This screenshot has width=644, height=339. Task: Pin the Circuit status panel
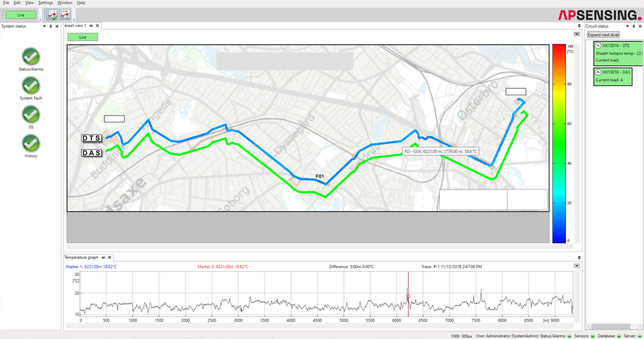tap(633, 26)
